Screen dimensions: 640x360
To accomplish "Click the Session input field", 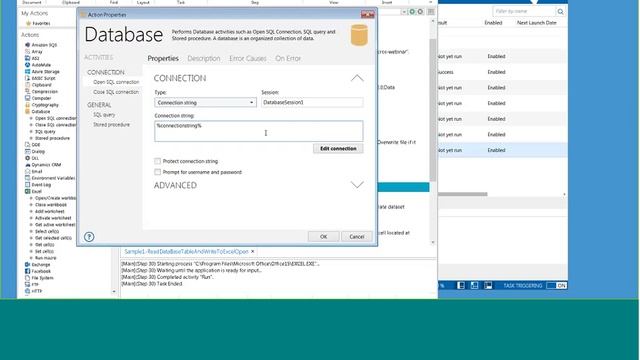I will click(x=312, y=102).
